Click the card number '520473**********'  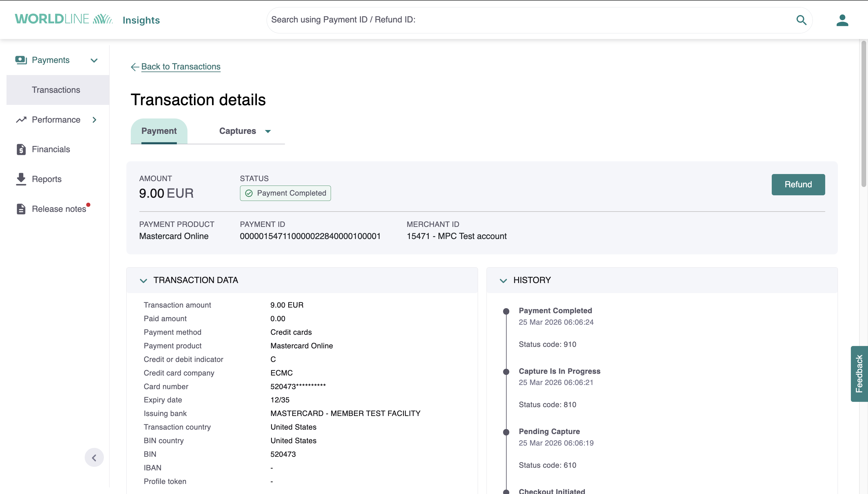[x=298, y=386]
